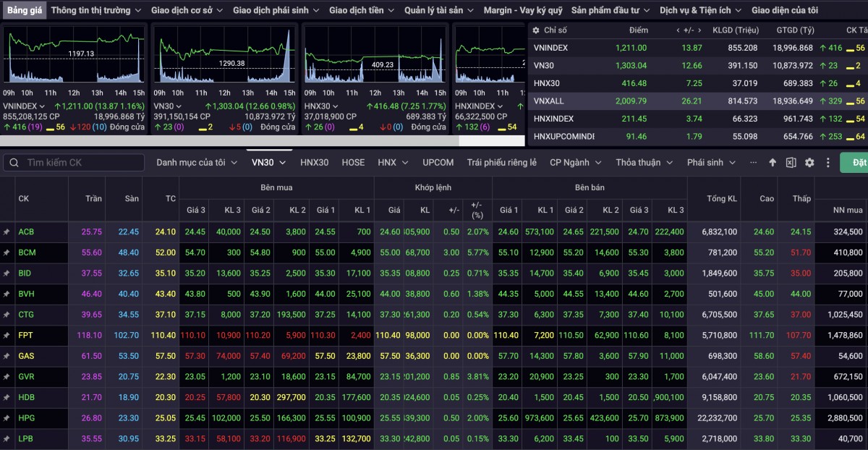Expand the CP Ngành dropdown
The image size is (868, 450).
click(x=575, y=163)
